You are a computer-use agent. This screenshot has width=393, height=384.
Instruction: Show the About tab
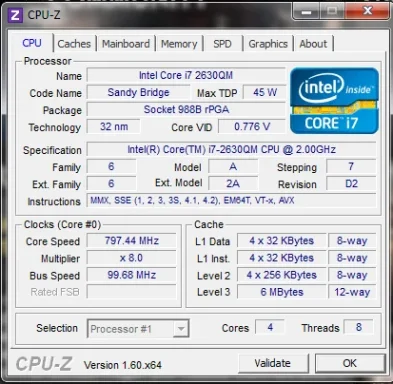coord(313,44)
